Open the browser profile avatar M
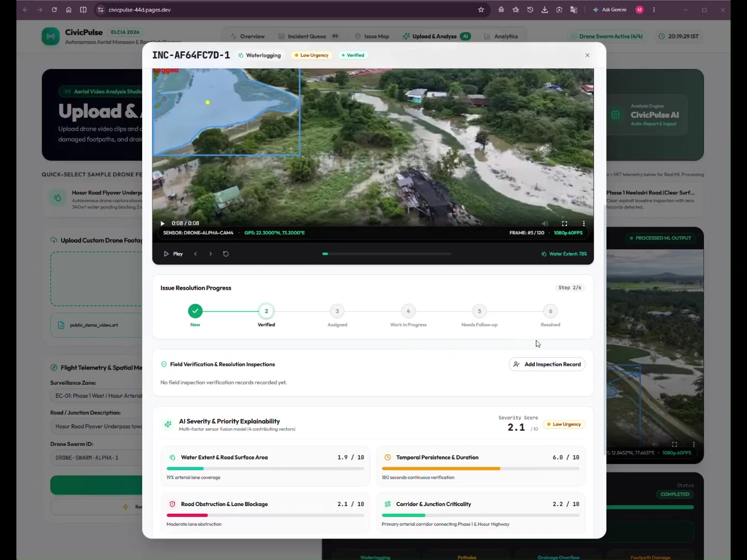Viewport: 747px width, 560px height. point(640,9)
